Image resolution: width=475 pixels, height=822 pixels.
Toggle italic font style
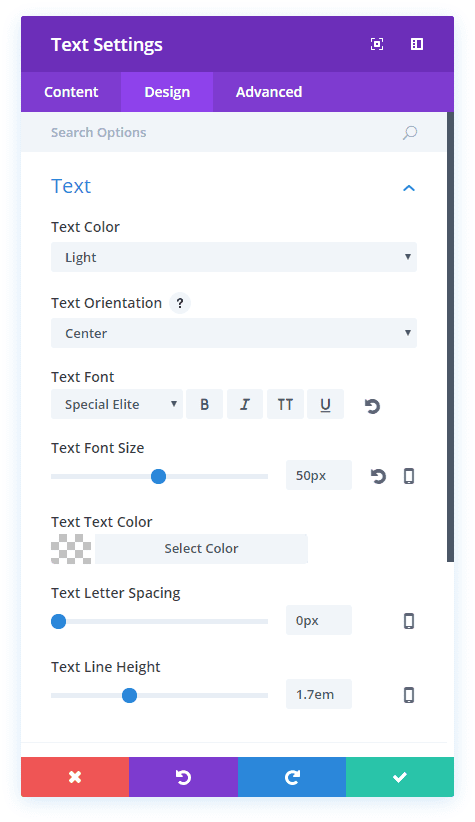coord(245,404)
